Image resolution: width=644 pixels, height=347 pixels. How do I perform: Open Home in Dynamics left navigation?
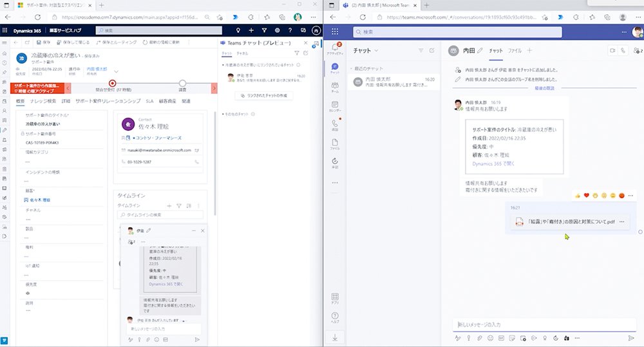pyautogui.click(x=5, y=53)
